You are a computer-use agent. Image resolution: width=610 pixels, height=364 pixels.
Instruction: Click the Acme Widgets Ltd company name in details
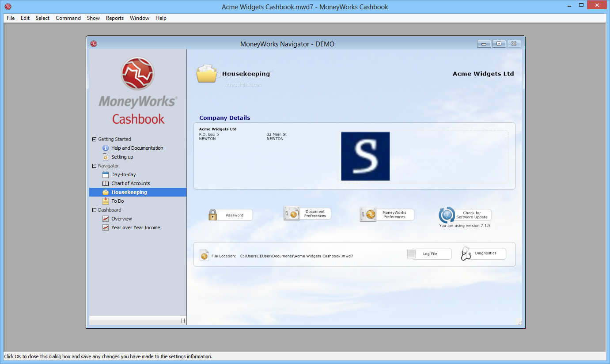point(218,129)
